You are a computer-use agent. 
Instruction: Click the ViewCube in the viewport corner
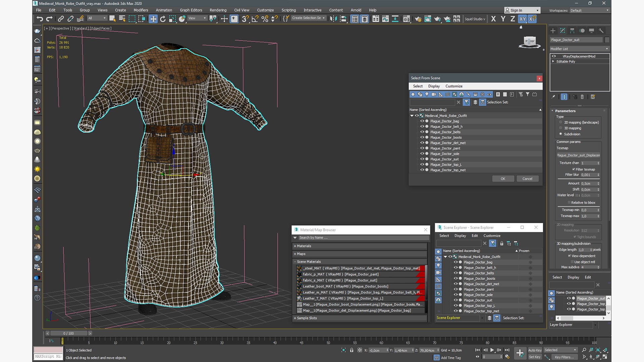coord(530,42)
